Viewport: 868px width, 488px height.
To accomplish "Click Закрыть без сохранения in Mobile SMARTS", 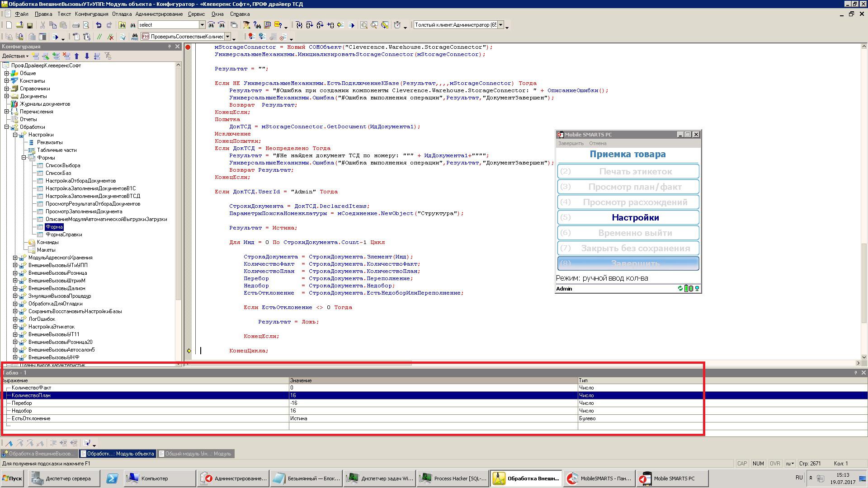I will 628,248.
